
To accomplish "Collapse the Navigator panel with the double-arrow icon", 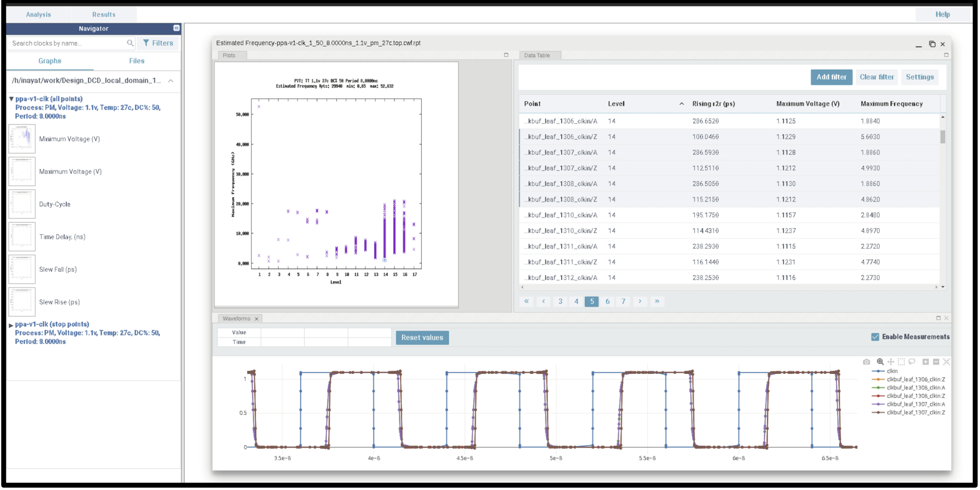I will point(176,28).
